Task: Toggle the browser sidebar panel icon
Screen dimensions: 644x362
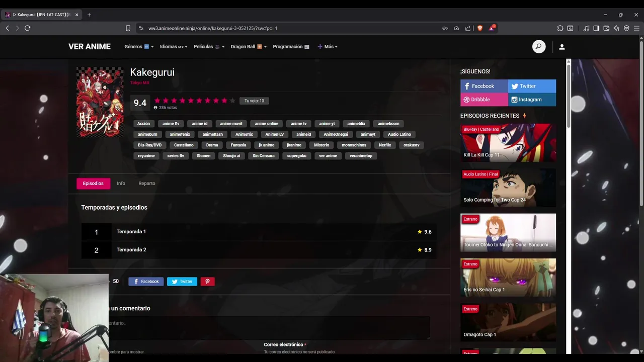Action: 596,28
